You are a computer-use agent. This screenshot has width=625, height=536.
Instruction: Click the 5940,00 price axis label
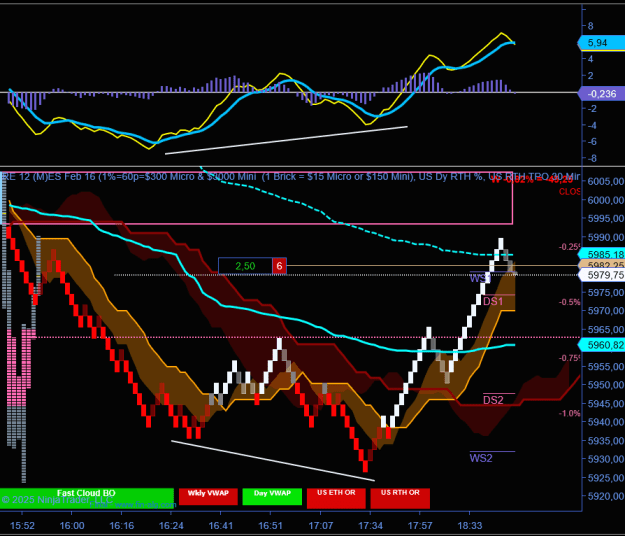point(605,422)
